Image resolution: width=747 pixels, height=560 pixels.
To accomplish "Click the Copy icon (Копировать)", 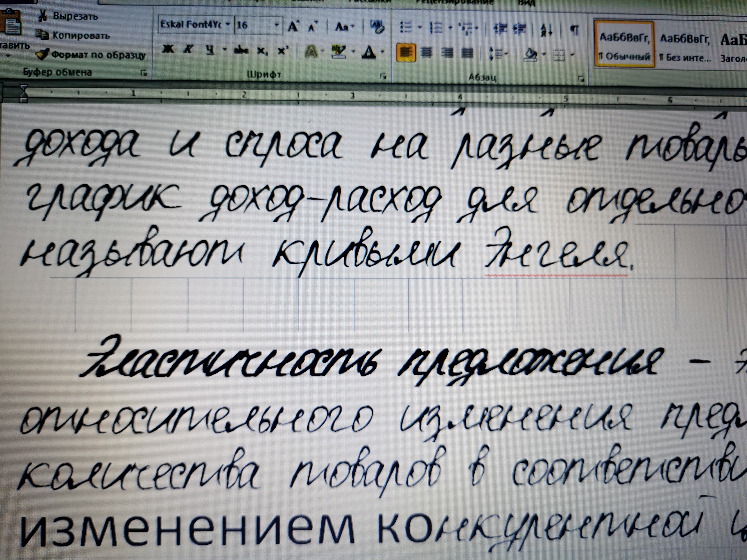I will click(x=42, y=35).
